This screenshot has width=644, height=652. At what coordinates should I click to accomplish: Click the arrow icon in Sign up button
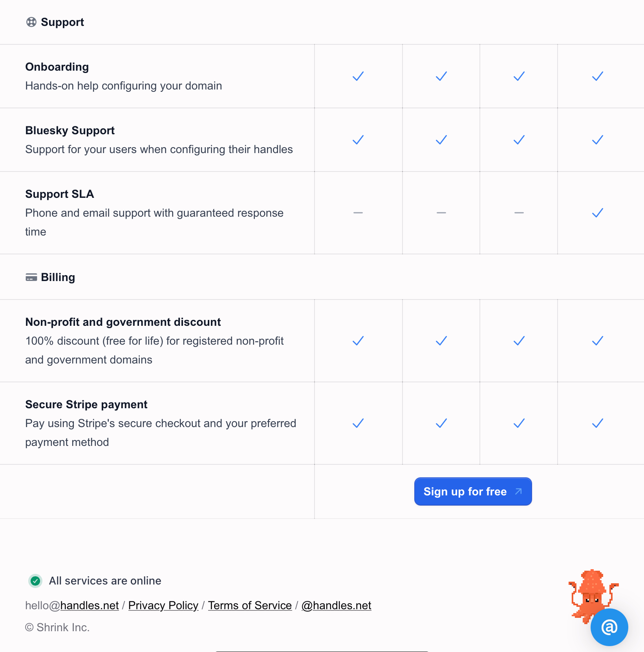[518, 491]
